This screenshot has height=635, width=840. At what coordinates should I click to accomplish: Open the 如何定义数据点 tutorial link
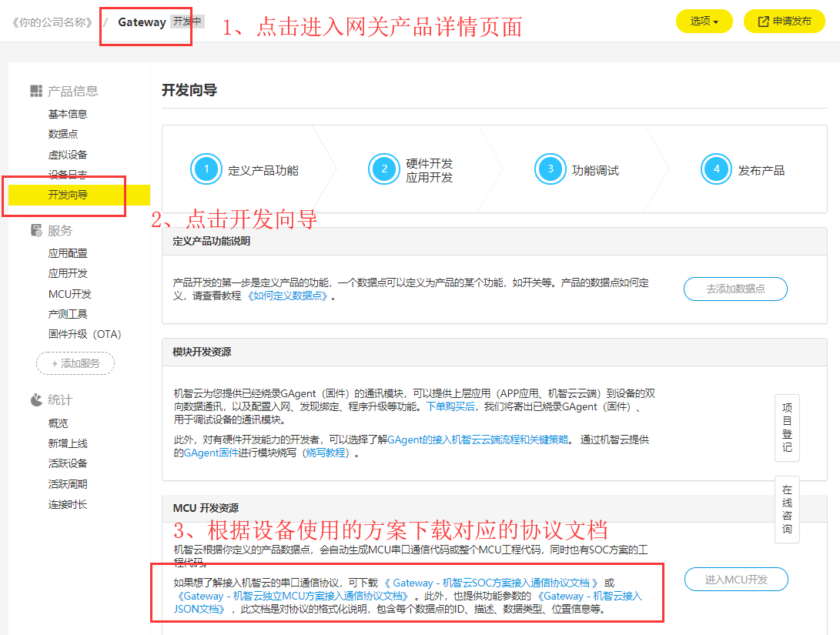click(x=288, y=296)
